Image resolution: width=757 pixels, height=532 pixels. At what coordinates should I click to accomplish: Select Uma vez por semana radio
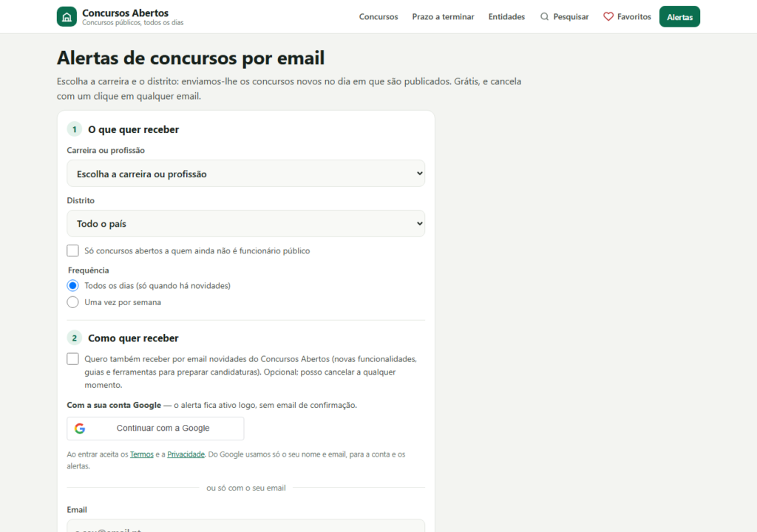tap(73, 302)
